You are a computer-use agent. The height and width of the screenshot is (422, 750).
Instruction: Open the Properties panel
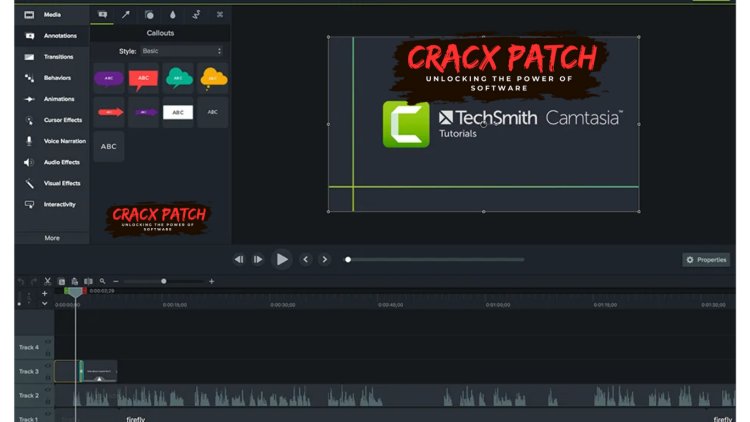tap(706, 260)
